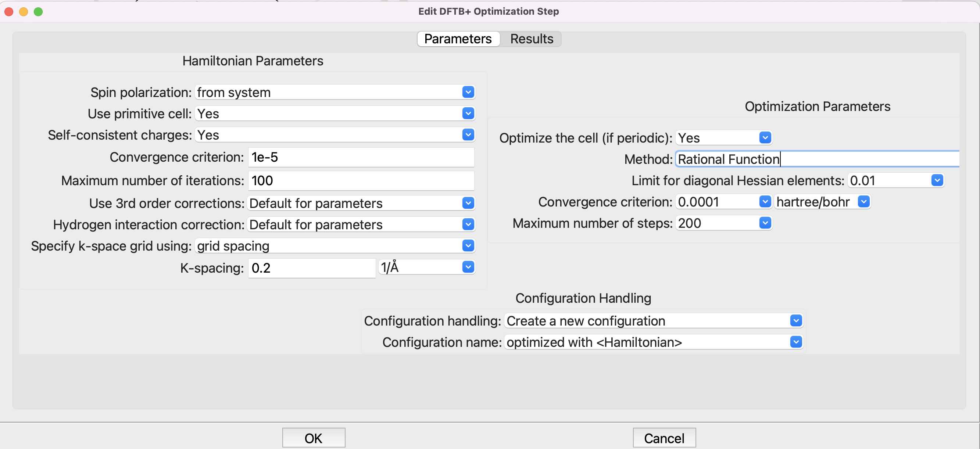
Task: Click the Cancel button
Action: point(664,438)
